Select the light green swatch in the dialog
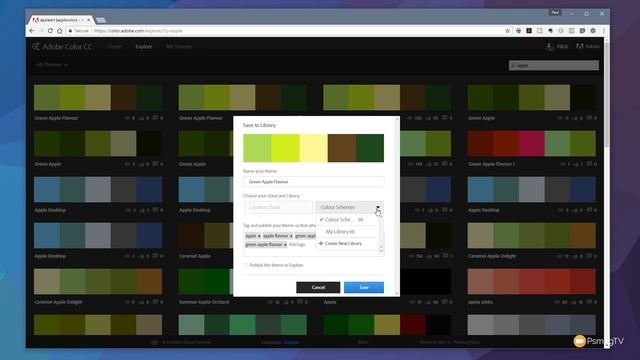Image resolution: width=640 pixels, height=360 pixels. point(257,148)
